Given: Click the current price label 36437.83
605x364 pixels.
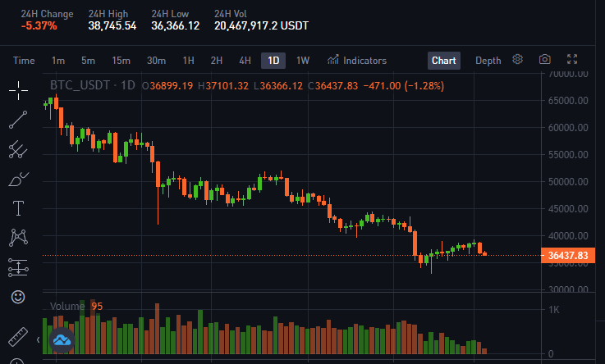Looking at the screenshot, I should 568,256.
